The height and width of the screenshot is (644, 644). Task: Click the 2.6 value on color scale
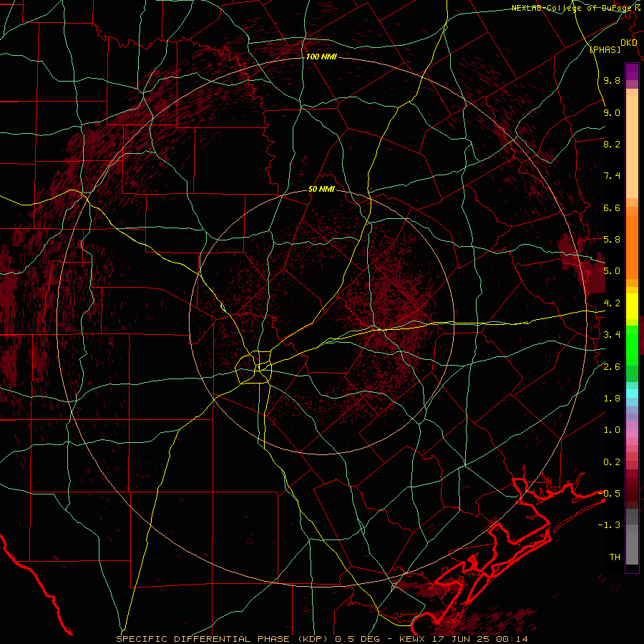click(612, 367)
